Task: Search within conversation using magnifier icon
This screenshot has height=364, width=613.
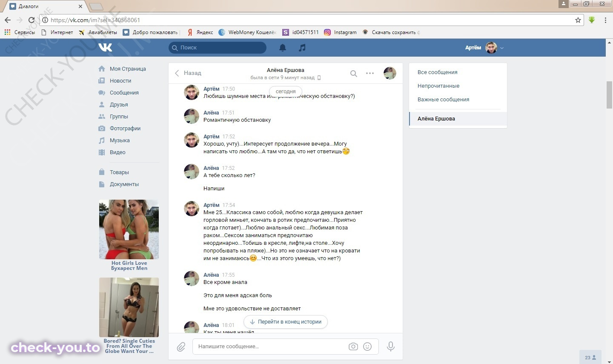Action: coord(354,73)
